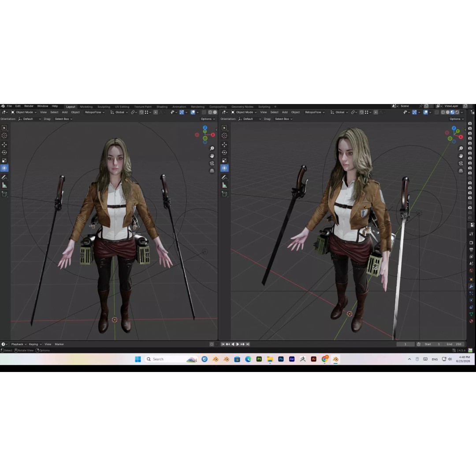Open the Render menu
The height and width of the screenshot is (476, 476).
click(x=29, y=106)
